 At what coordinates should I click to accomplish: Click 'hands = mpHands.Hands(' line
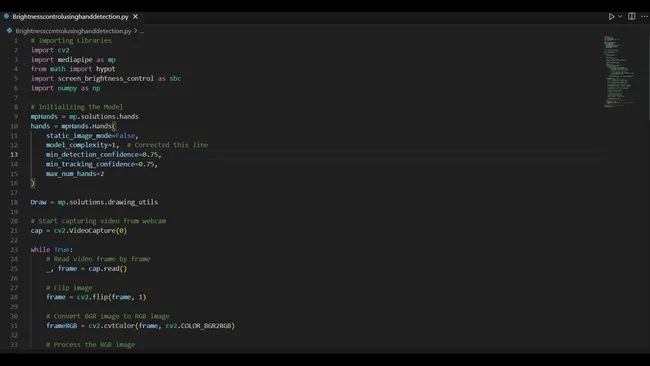click(x=73, y=126)
